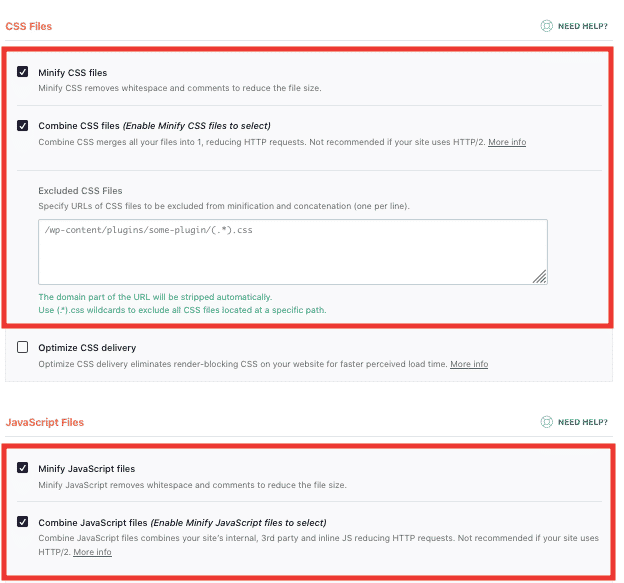Open NEED HELP? link for CSS Files
This screenshot has width=624, height=583.
(583, 26)
